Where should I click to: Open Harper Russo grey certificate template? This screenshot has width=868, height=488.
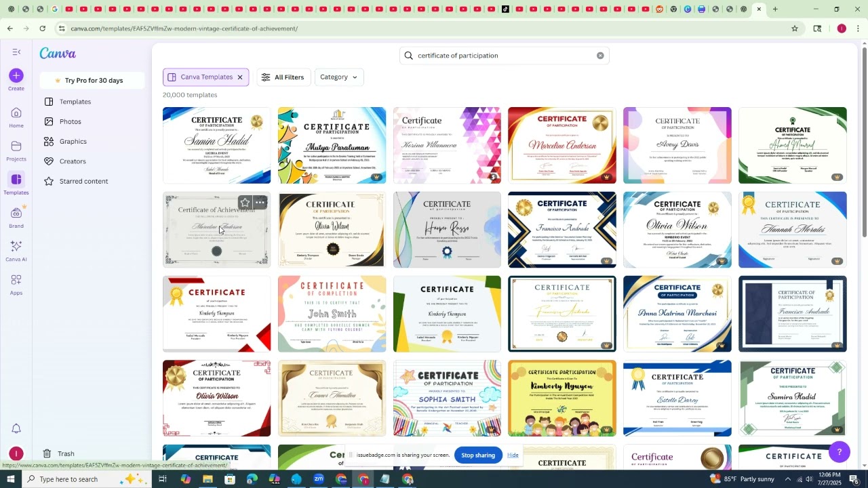[447, 230]
